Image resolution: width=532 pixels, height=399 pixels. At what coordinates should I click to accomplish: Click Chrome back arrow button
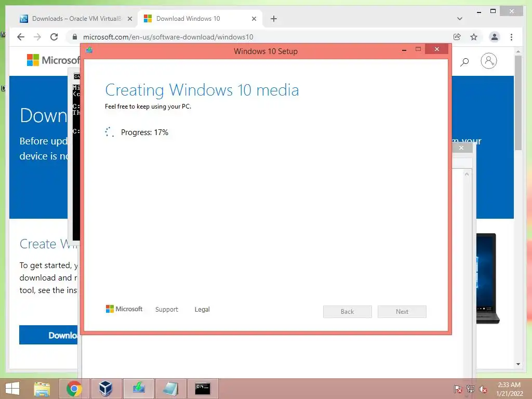coord(21,37)
